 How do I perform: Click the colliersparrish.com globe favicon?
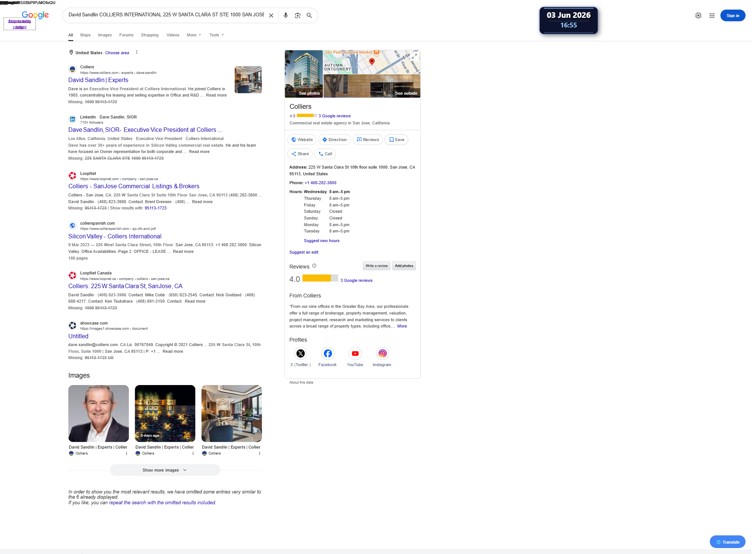72,225
